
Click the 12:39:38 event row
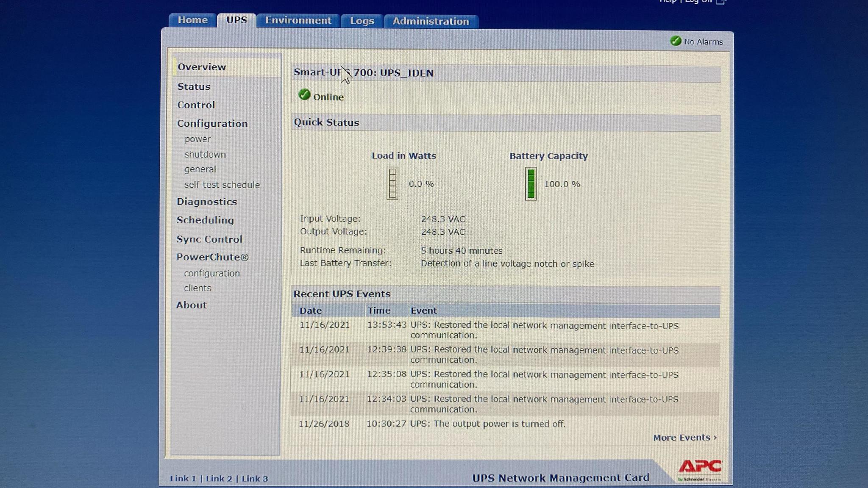[x=505, y=355]
